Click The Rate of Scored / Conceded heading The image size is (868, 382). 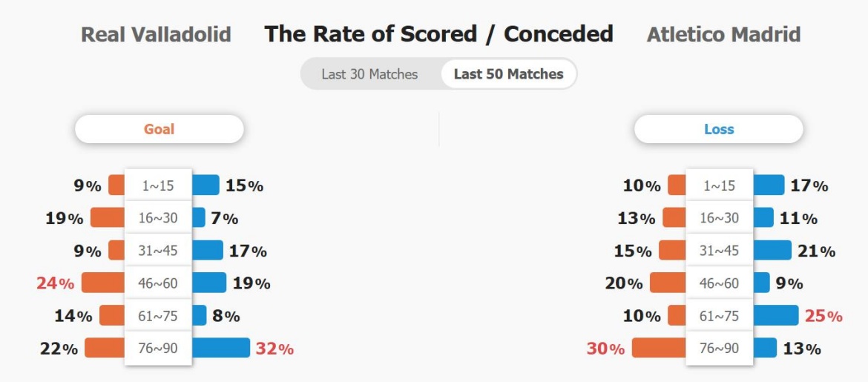(439, 34)
